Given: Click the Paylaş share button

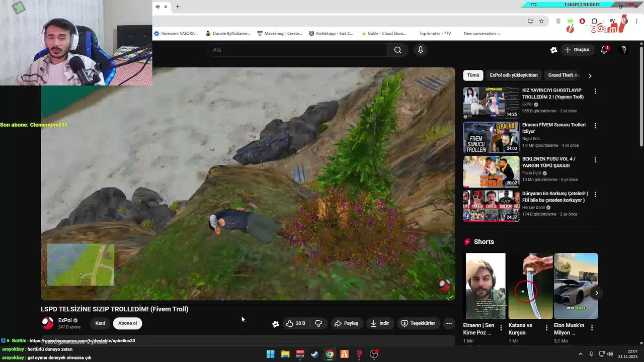Looking at the screenshot, I should [x=346, y=323].
